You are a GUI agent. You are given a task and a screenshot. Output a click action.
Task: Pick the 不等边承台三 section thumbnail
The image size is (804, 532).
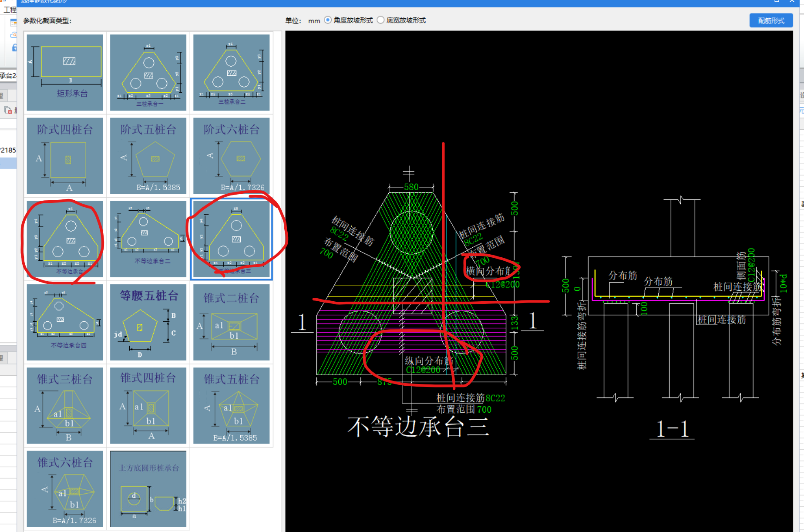click(x=231, y=239)
